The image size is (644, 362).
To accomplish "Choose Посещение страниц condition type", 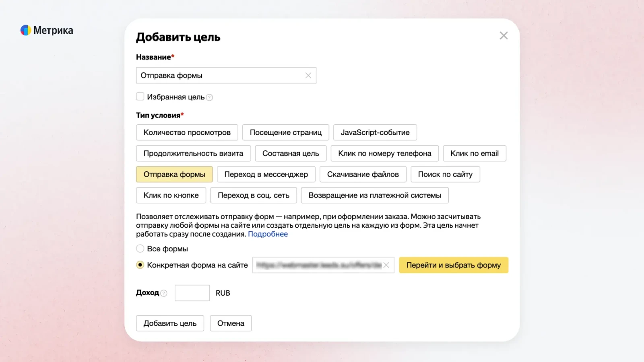I will 285,132.
